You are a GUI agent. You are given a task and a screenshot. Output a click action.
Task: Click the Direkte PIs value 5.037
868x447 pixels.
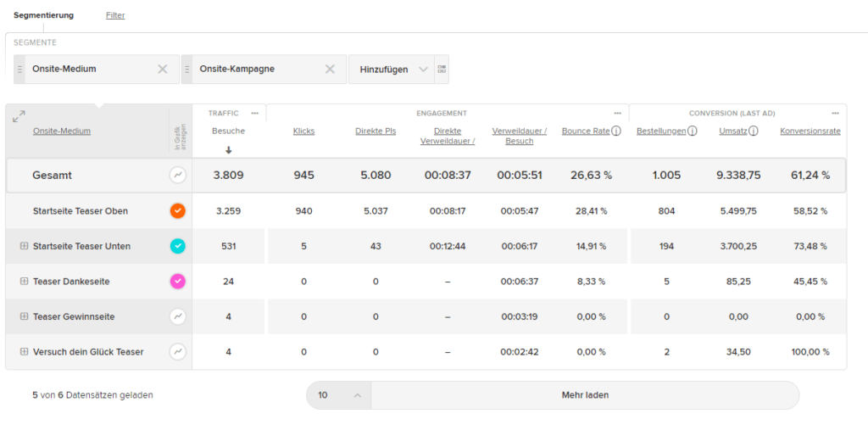tap(376, 211)
